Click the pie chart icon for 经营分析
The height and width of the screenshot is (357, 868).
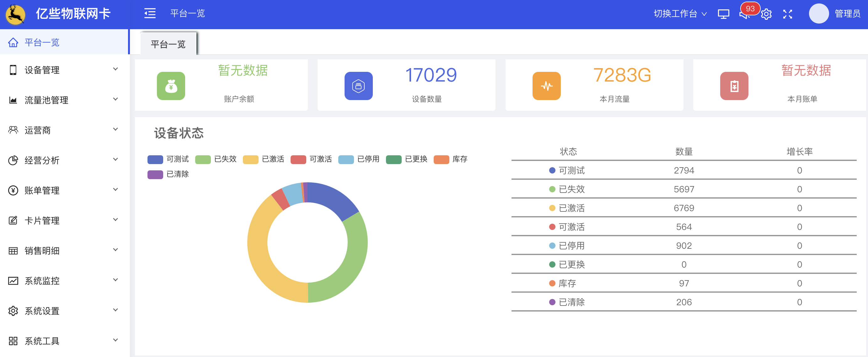(13, 160)
